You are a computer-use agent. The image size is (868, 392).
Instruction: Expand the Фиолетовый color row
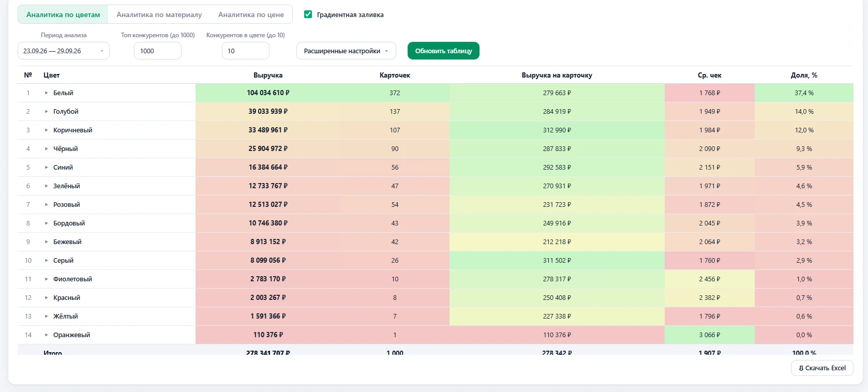pyautogui.click(x=46, y=279)
